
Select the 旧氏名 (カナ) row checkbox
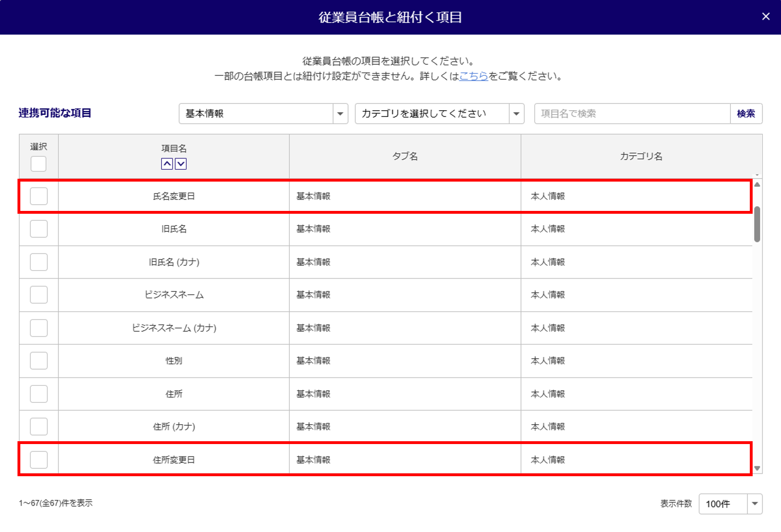point(39,262)
